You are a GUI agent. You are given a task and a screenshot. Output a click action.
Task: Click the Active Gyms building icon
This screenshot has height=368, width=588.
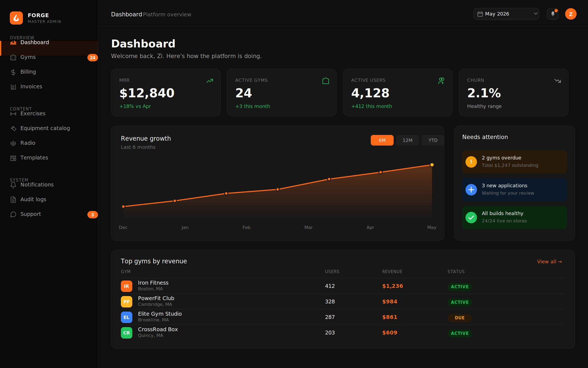(x=326, y=81)
